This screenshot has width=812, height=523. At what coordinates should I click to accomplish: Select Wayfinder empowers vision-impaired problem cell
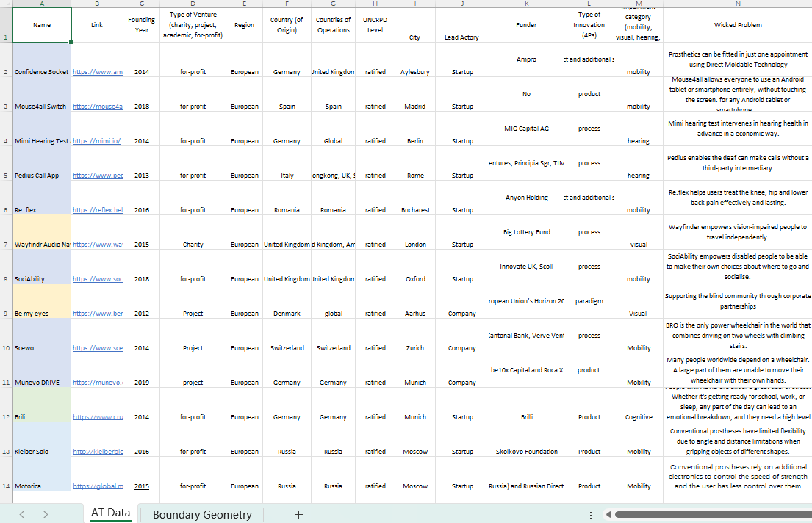(x=738, y=233)
